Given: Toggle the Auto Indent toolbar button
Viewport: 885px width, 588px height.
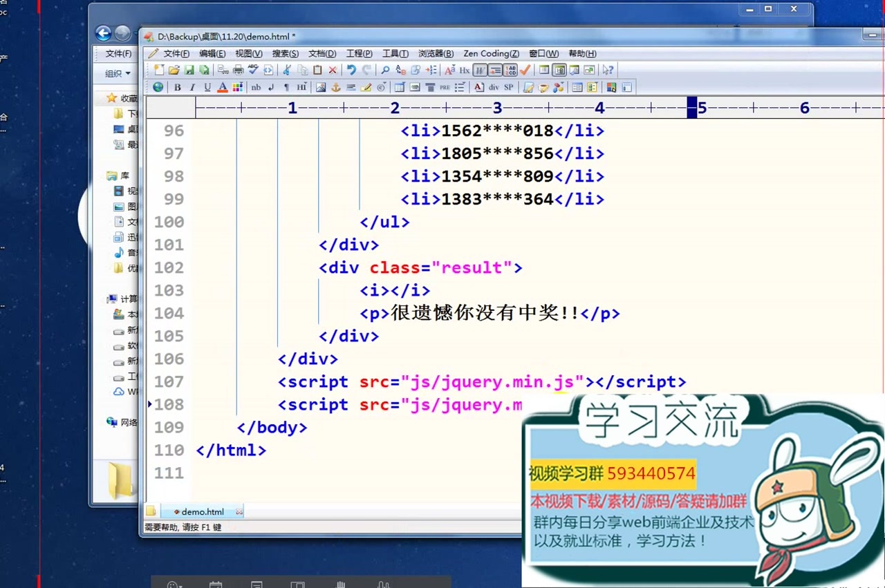Looking at the screenshot, I should pyautogui.click(x=495, y=70).
